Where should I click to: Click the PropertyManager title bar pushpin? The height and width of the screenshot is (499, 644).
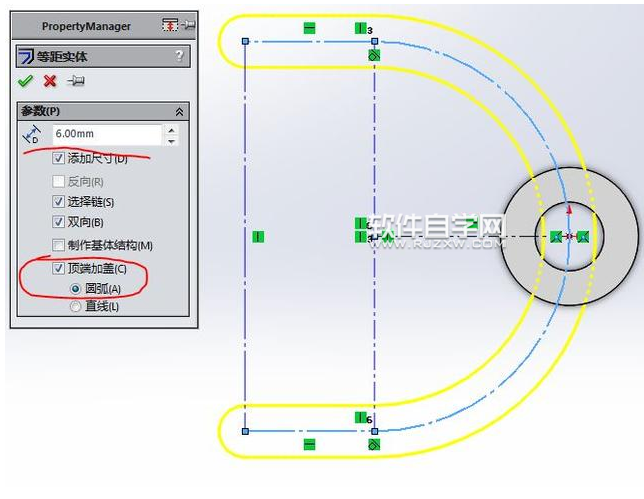coord(188,25)
